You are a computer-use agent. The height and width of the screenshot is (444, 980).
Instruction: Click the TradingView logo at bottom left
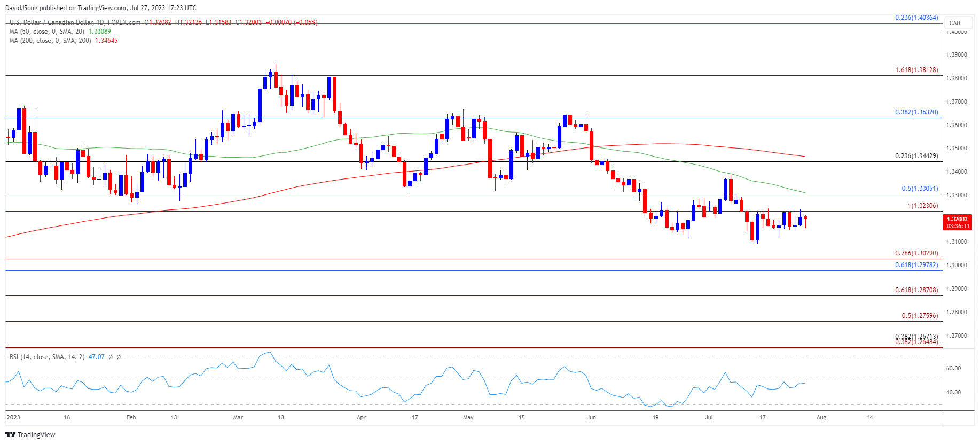(30, 434)
